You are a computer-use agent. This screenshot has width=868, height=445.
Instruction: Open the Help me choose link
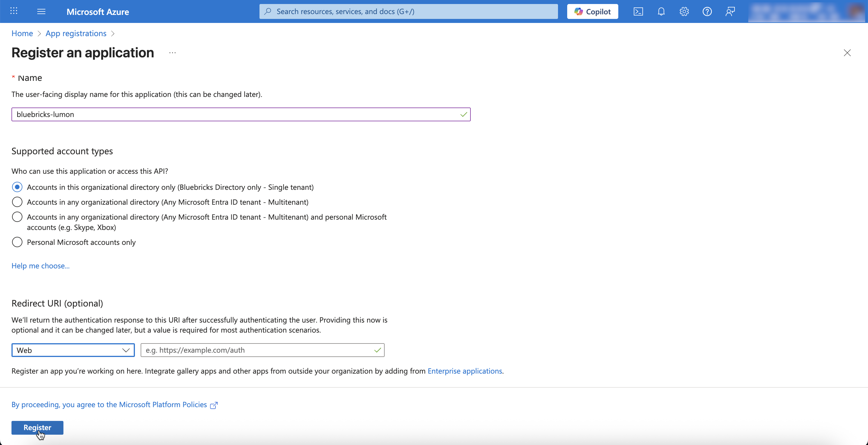tap(40, 266)
